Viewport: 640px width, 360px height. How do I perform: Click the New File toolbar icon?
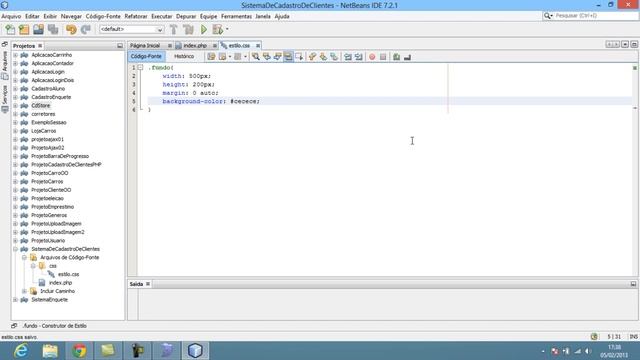tap(10, 29)
